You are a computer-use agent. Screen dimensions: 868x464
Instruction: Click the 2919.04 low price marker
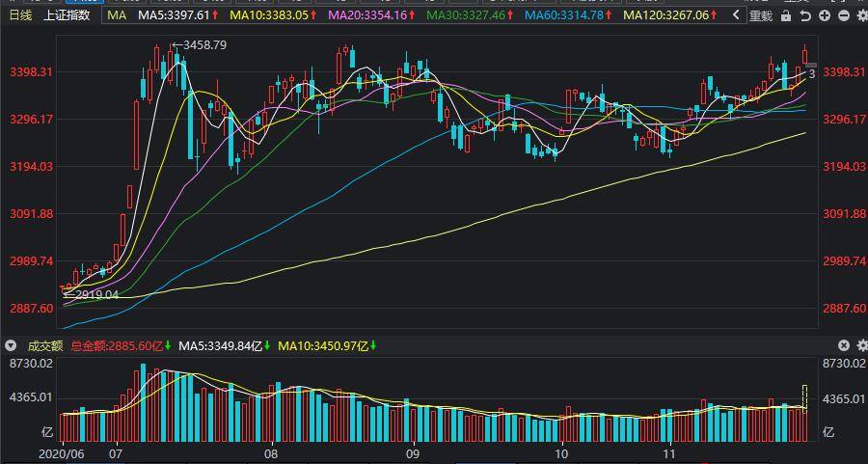point(94,295)
